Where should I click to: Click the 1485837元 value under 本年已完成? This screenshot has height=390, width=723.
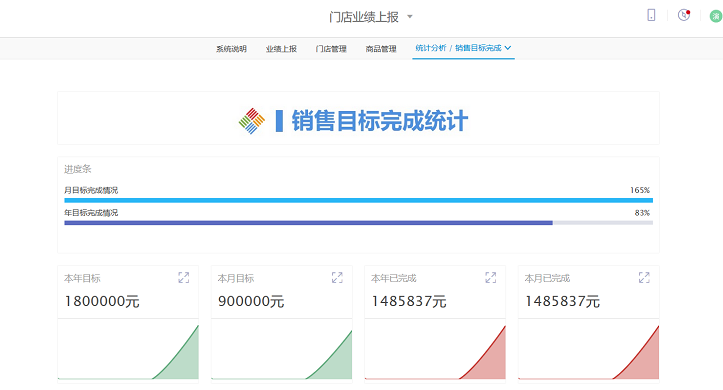(409, 301)
